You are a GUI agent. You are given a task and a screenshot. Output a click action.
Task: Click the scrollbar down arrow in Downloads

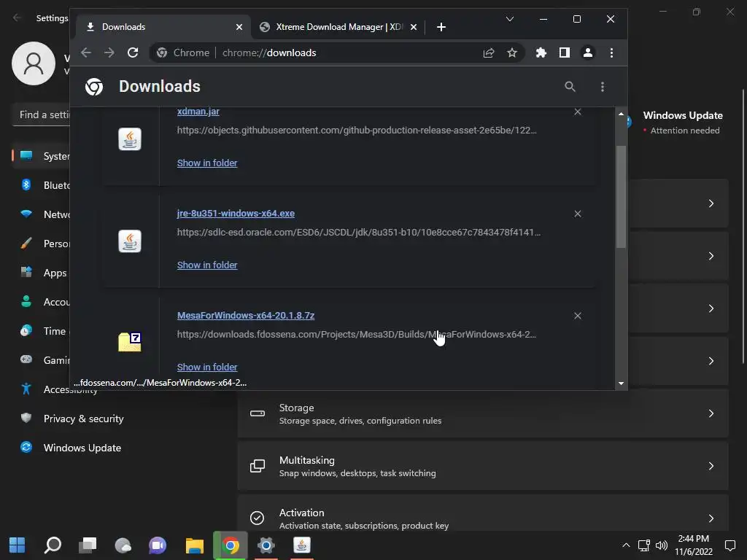(621, 384)
